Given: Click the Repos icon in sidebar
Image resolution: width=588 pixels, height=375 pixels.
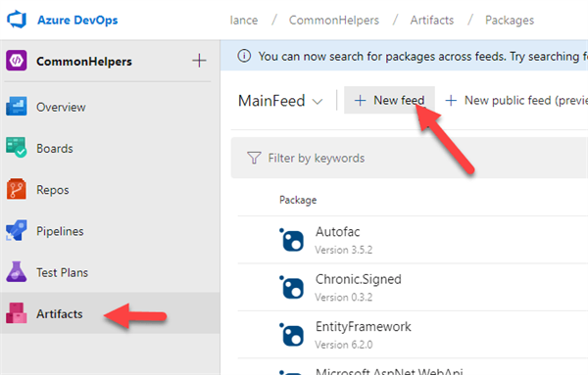Looking at the screenshot, I should (x=16, y=189).
